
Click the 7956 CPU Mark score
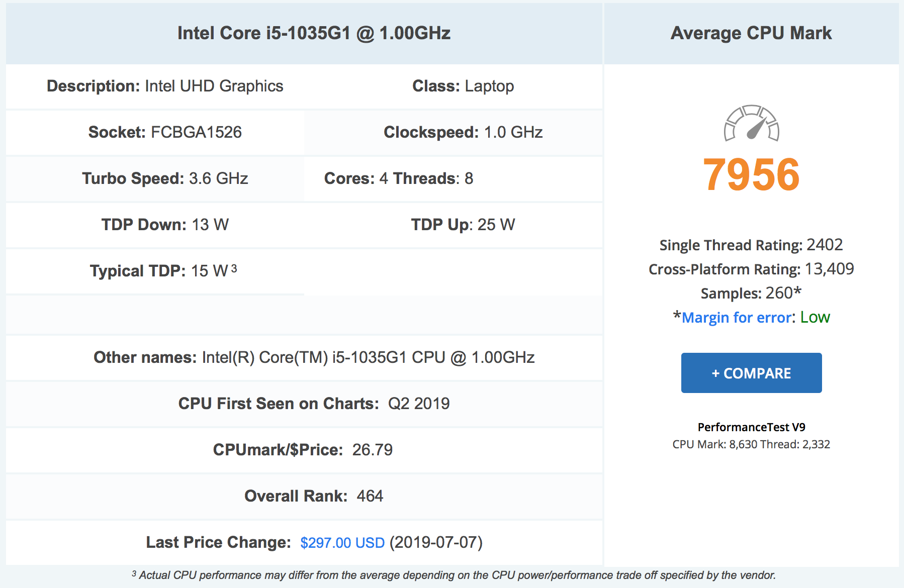[x=751, y=175]
